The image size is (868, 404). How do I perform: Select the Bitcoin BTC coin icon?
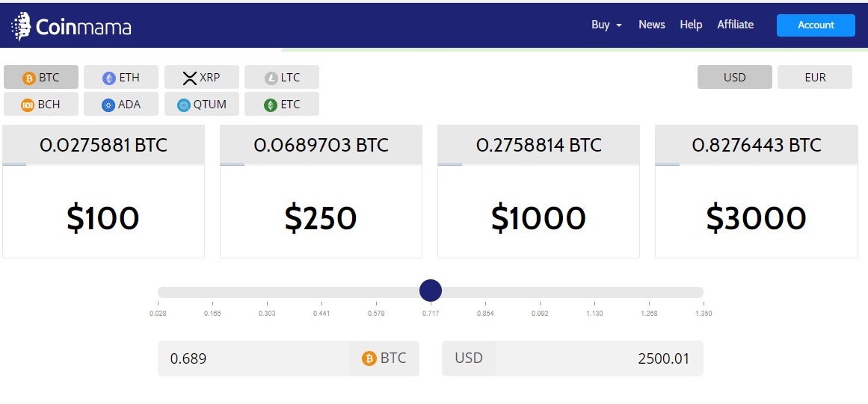[29, 78]
